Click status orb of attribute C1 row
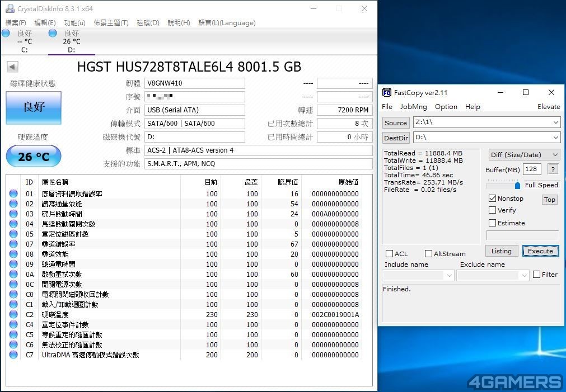This screenshot has width=566, height=392. (14, 304)
